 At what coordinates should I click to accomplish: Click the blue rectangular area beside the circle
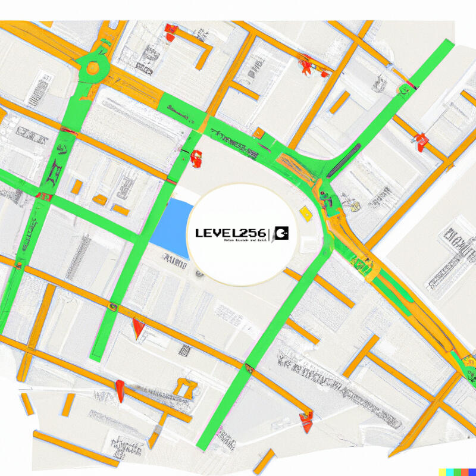[x=172, y=228]
